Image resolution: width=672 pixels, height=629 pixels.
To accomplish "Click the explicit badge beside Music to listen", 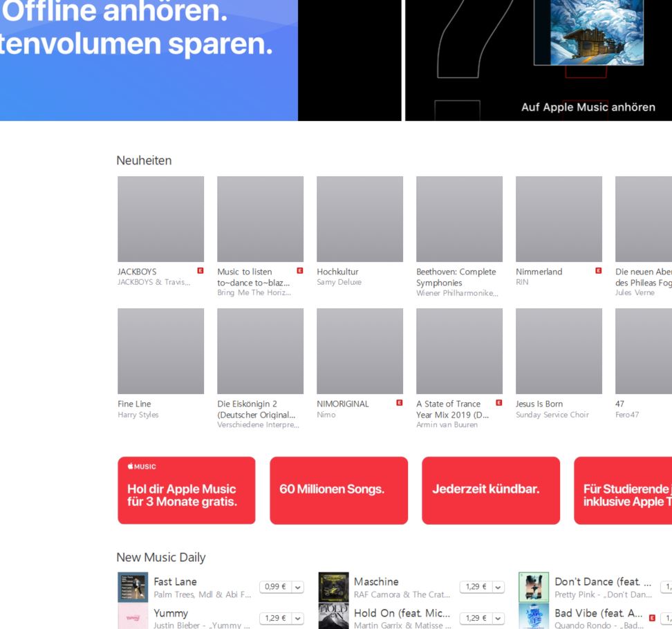I will pyautogui.click(x=300, y=270).
